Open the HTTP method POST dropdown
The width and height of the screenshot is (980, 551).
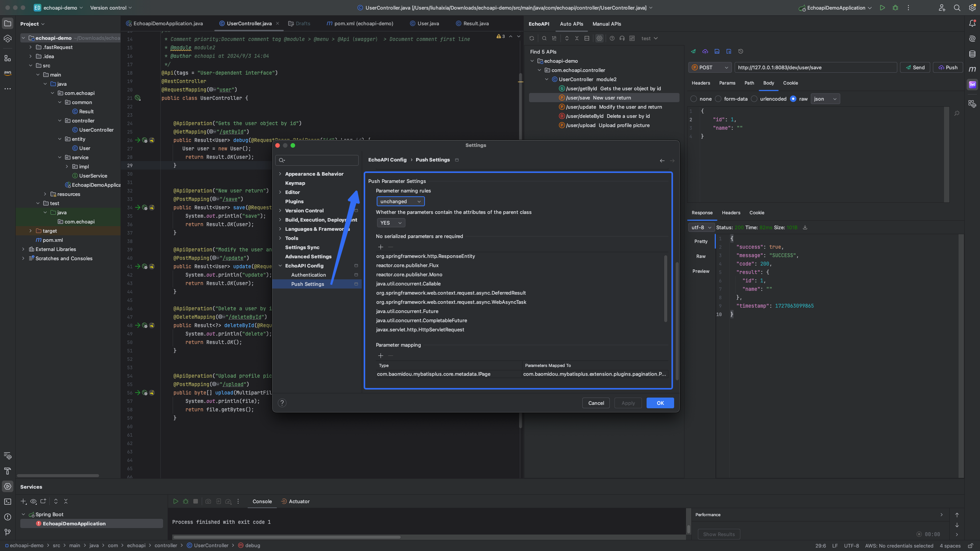click(710, 67)
